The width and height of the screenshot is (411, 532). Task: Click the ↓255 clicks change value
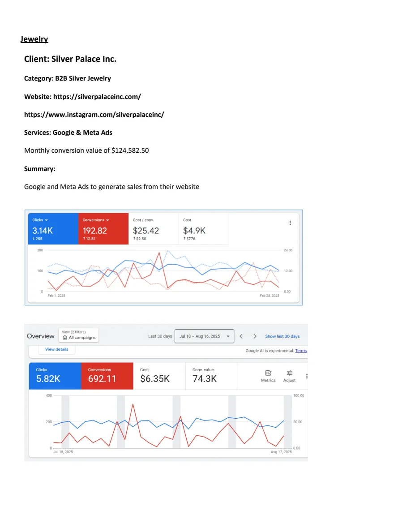coord(37,239)
